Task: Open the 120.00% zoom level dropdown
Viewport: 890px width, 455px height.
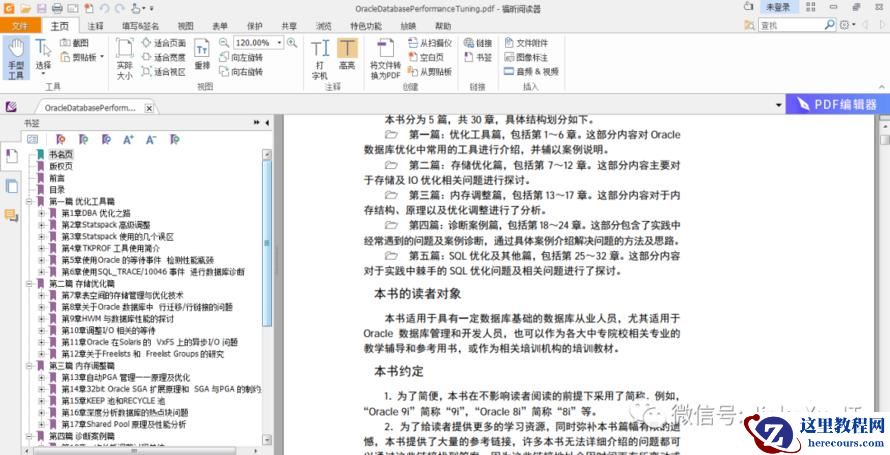Action: click(x=279, y=43)
